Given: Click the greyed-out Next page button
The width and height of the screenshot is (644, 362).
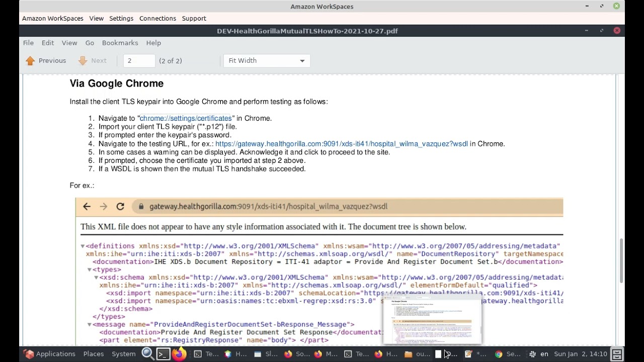Looking at the screenshot, I should 93,61.
